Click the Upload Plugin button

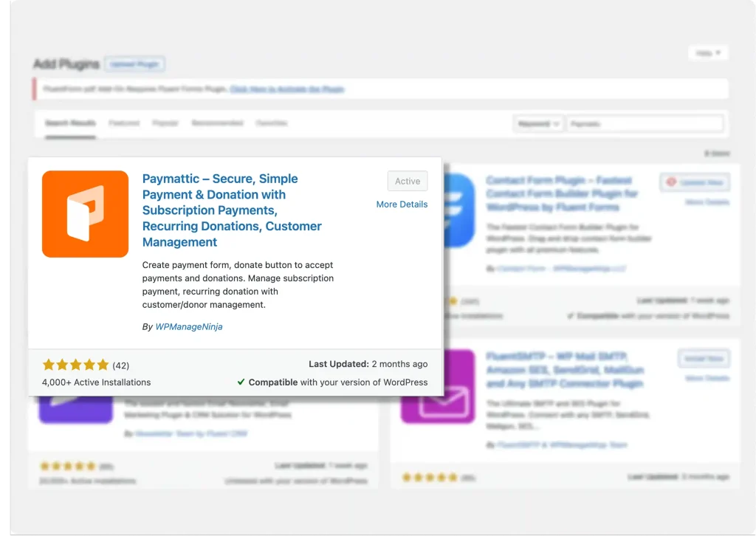tap(134, 64)
